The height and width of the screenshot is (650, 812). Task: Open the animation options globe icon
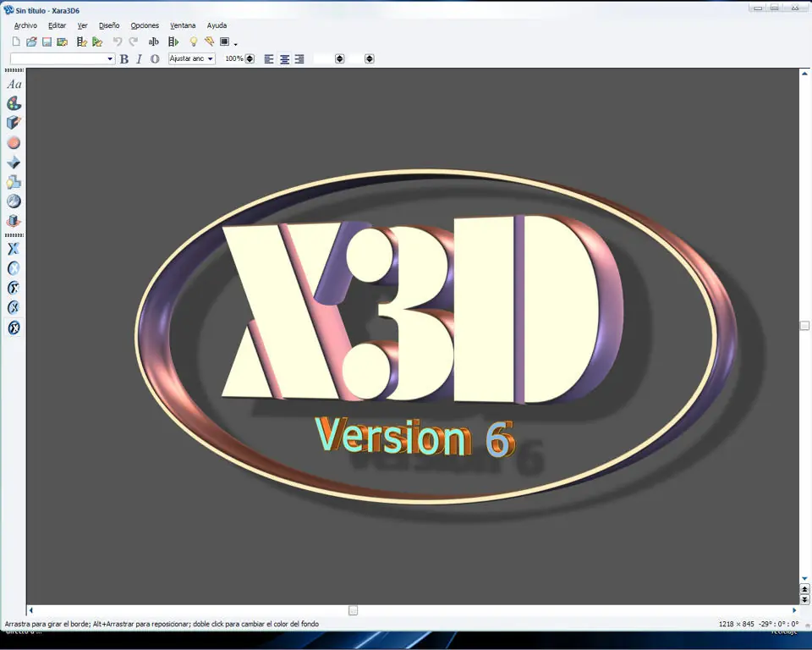tap(14, 201)
